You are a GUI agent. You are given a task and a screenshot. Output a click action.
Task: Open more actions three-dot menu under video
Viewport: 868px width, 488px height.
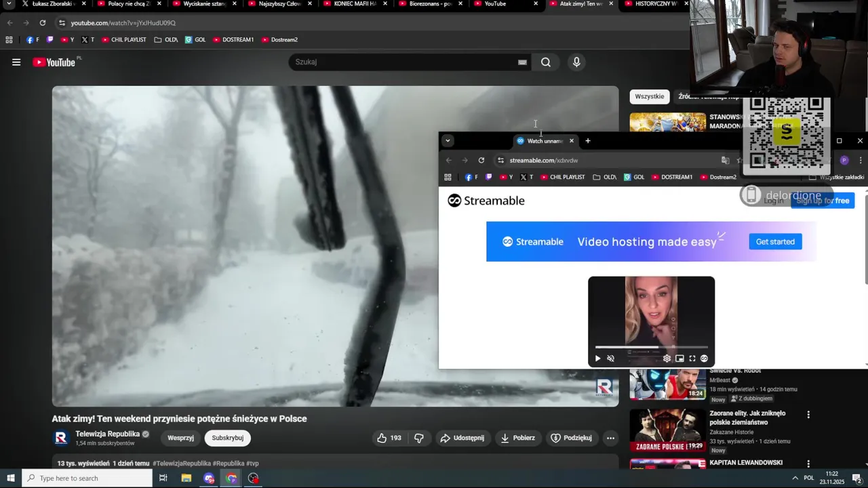coord(610,438)
